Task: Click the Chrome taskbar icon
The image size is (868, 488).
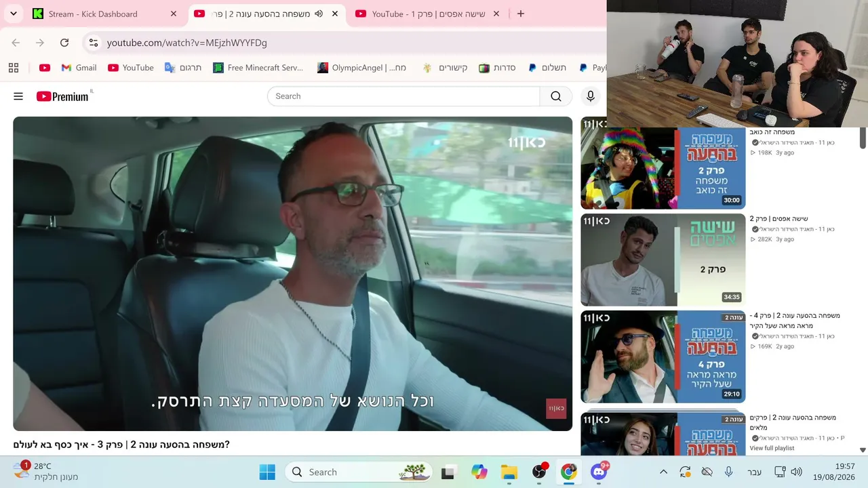Action: pyautogui.click(x=568, y=472)
